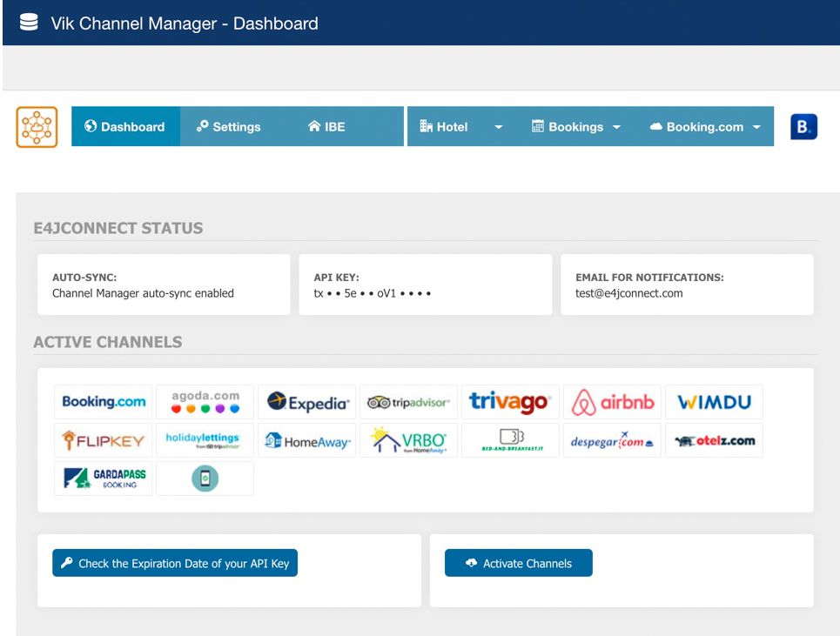This screenshot has width=840, height=636.
Task: Select the holidaylettings channel logo
Action: (x=205, y=440)
